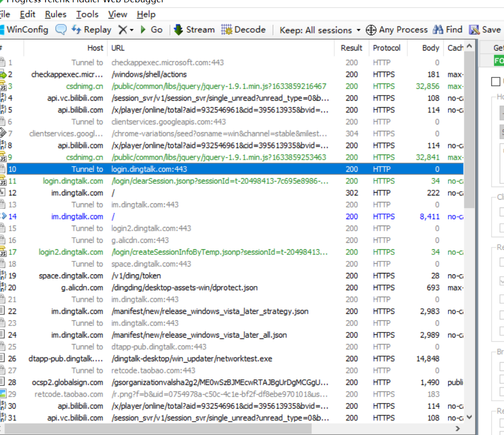Click the Replay arrows icon
Viewport: 504px width, 435px height.
click(76, 30)
